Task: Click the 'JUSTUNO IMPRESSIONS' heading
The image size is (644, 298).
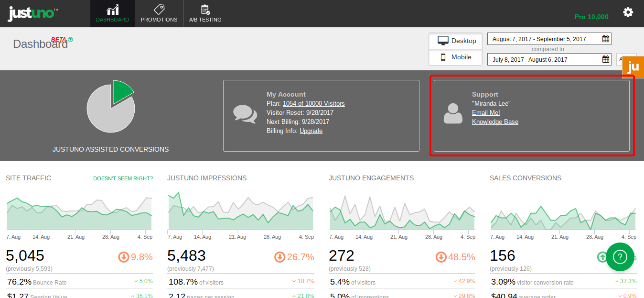Action: (x=207, y=178)
